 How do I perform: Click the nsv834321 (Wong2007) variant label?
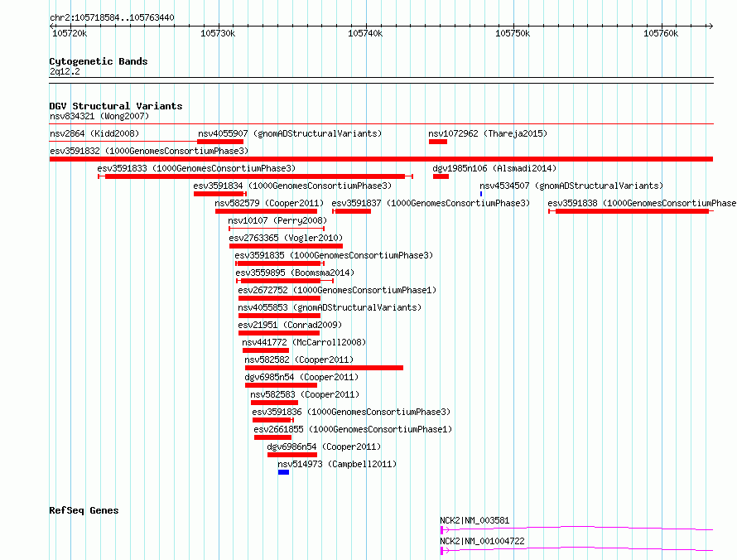click(99, 116)
